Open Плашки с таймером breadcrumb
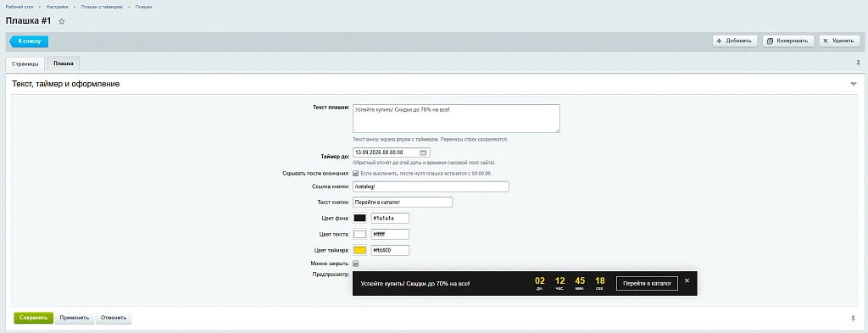 coord(103,7)
